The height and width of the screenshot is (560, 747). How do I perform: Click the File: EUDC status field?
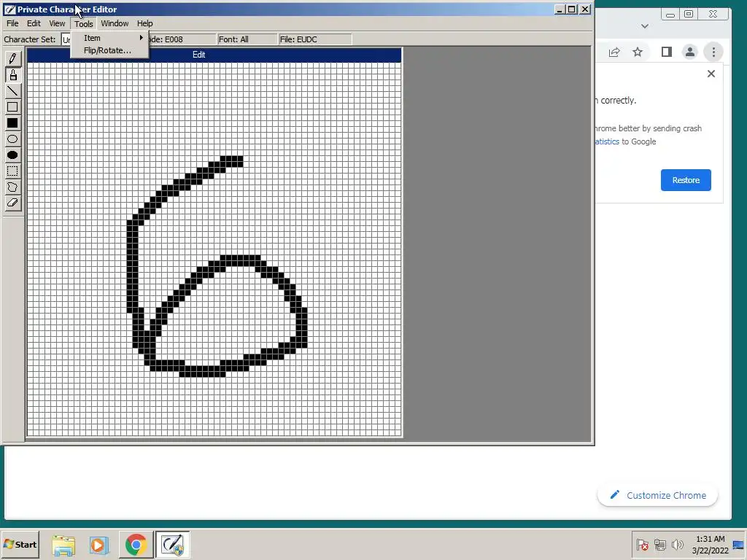click(x=315, y=39)
